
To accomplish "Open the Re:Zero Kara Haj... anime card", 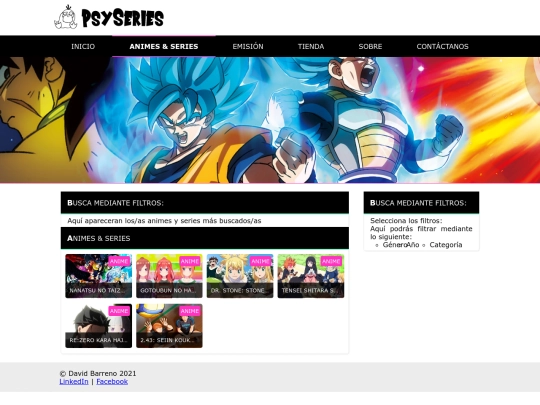I will click(98, 326).
